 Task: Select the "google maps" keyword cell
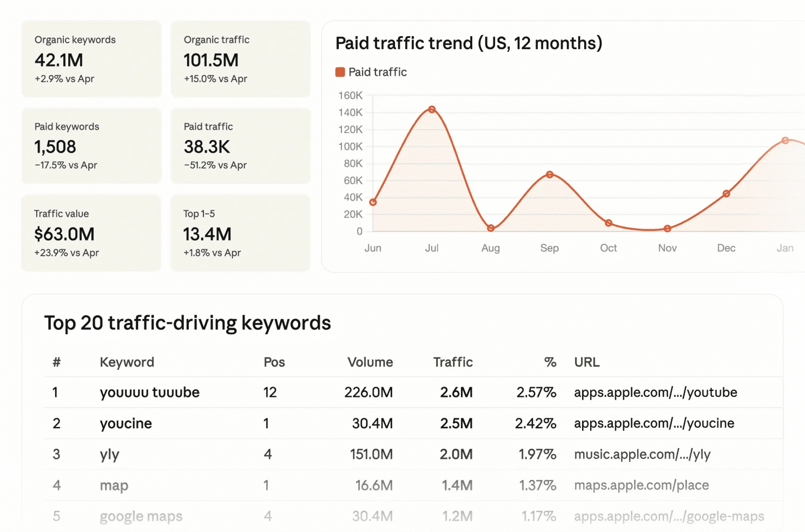tap(141, 516)
